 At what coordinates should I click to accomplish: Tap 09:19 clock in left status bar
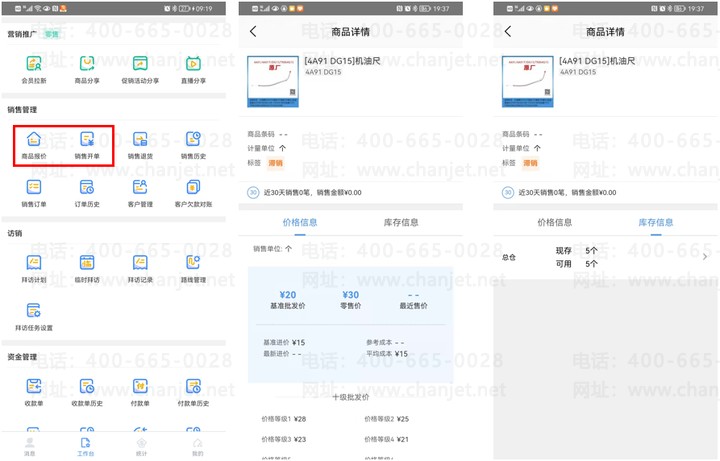(203, 8)
